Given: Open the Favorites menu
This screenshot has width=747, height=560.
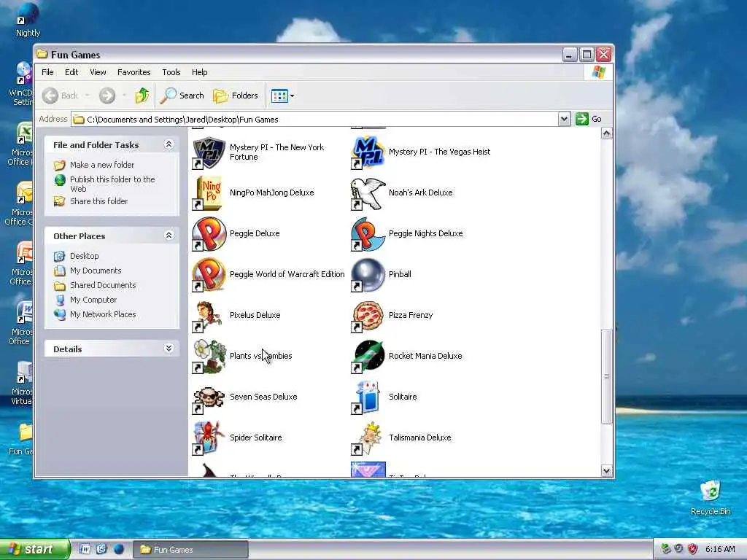Looking at the screenshot, I should [134, 72].
